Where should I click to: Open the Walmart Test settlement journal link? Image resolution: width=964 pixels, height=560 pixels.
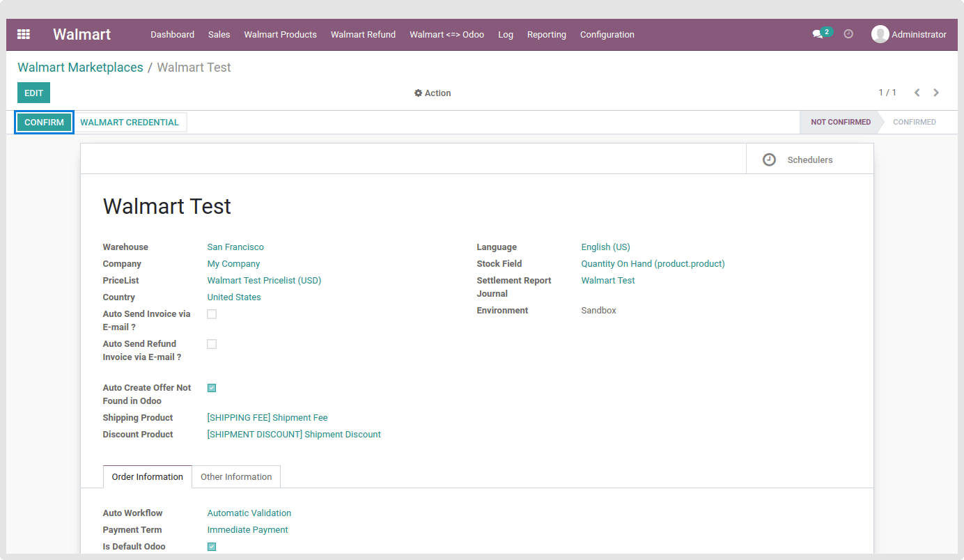click(x=608, y=281)
